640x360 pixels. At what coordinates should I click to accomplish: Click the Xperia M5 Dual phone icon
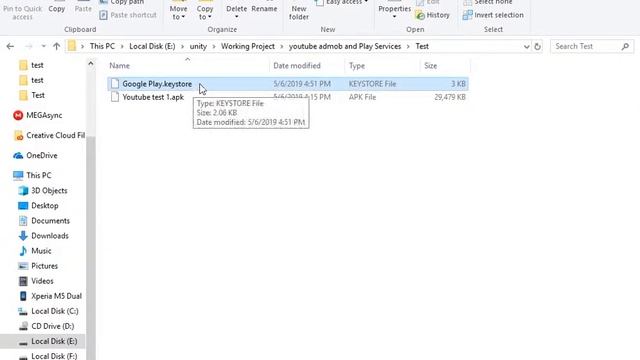[x=23, y=296]
